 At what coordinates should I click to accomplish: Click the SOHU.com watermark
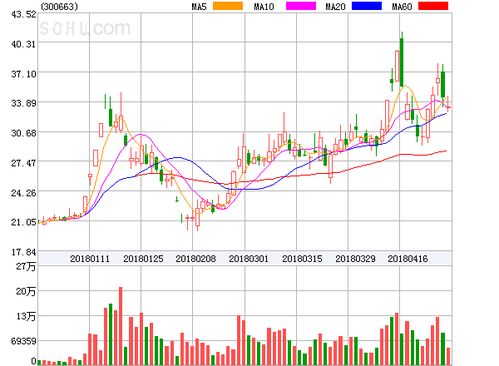pyautogui.click(x=85, y=28)
